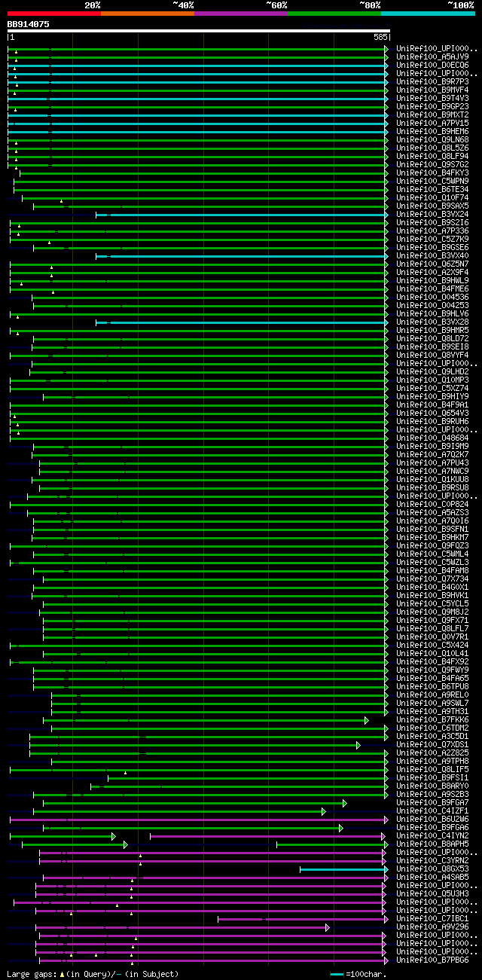Open hit UniRef100_B3VX40

(432, 255)
